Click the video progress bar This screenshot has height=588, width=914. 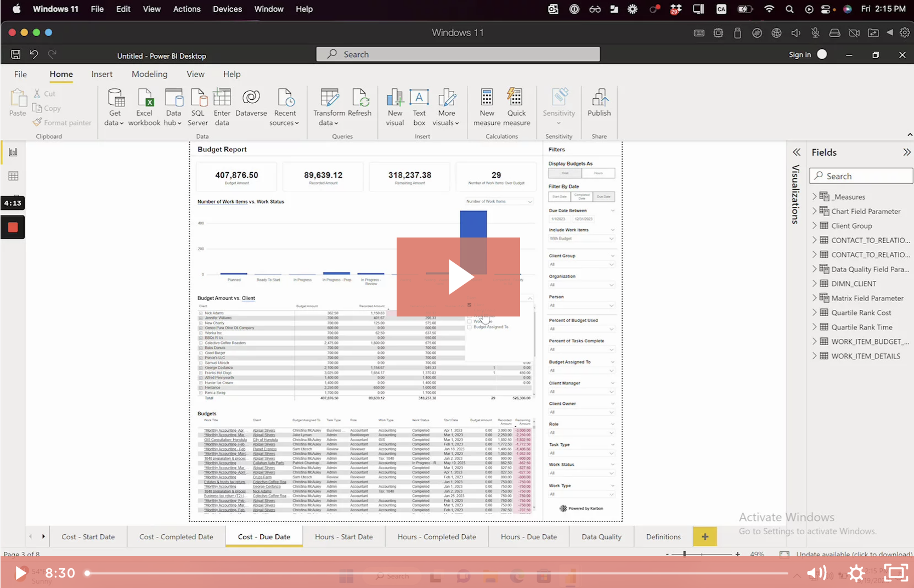click(437, 573)
